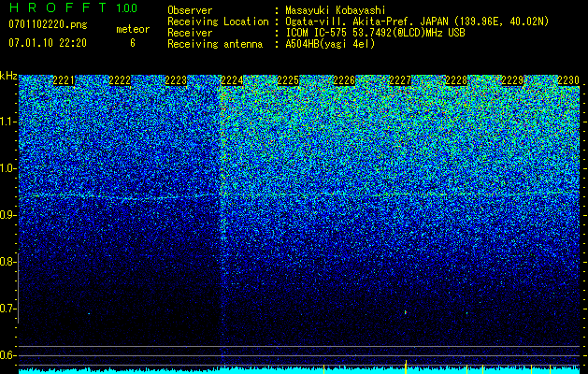588x374 pixels.
Task: Click the 0.7 frequency axis label
Action: (x=7, y=309)
